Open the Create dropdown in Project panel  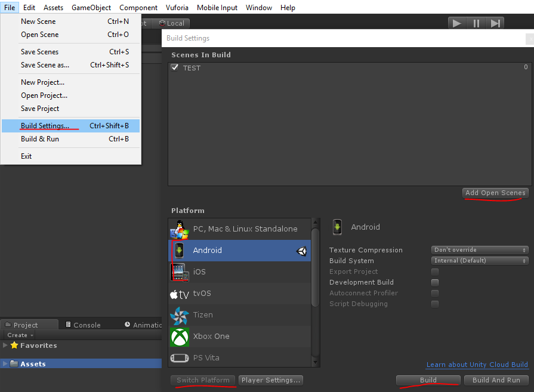(19, 335)
